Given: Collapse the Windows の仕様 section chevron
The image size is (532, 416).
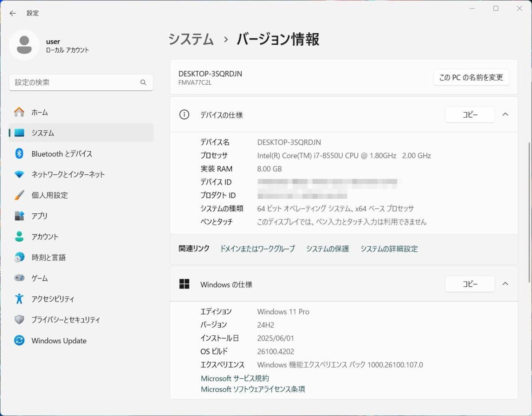Looking at the screenshot, I should point(505,284).
